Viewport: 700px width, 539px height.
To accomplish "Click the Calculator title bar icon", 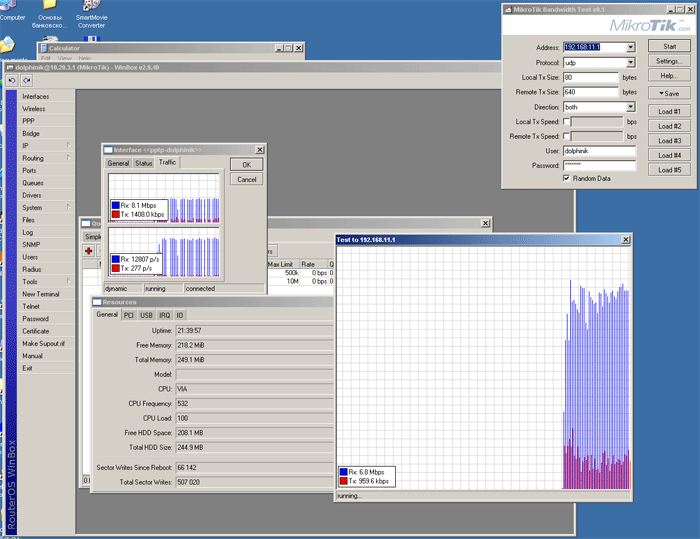I will (x=44, y=48).
